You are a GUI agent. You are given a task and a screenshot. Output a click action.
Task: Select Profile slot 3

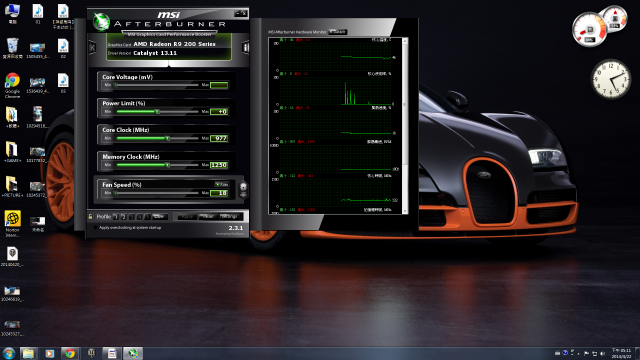click(131, 217)
